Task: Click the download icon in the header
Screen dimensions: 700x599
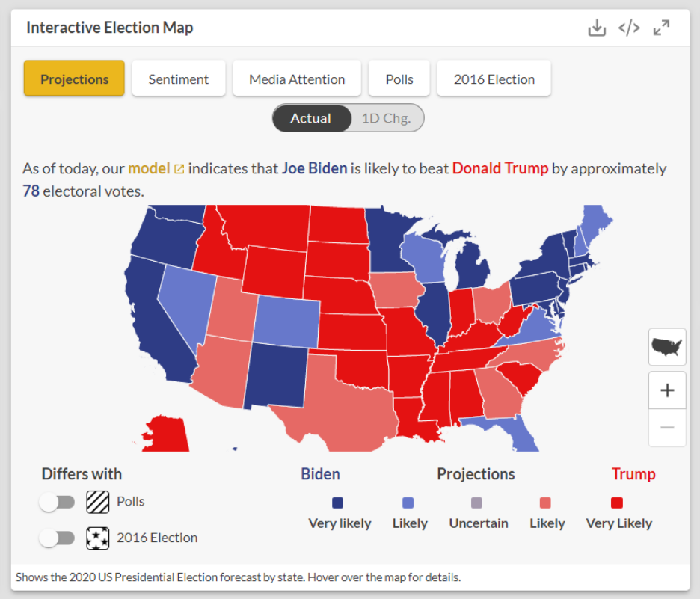Action: (596, 28)
